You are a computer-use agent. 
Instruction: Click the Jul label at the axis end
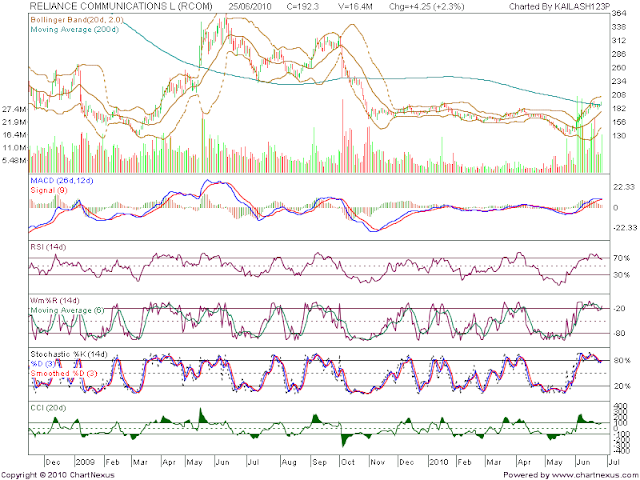point(615,462)
